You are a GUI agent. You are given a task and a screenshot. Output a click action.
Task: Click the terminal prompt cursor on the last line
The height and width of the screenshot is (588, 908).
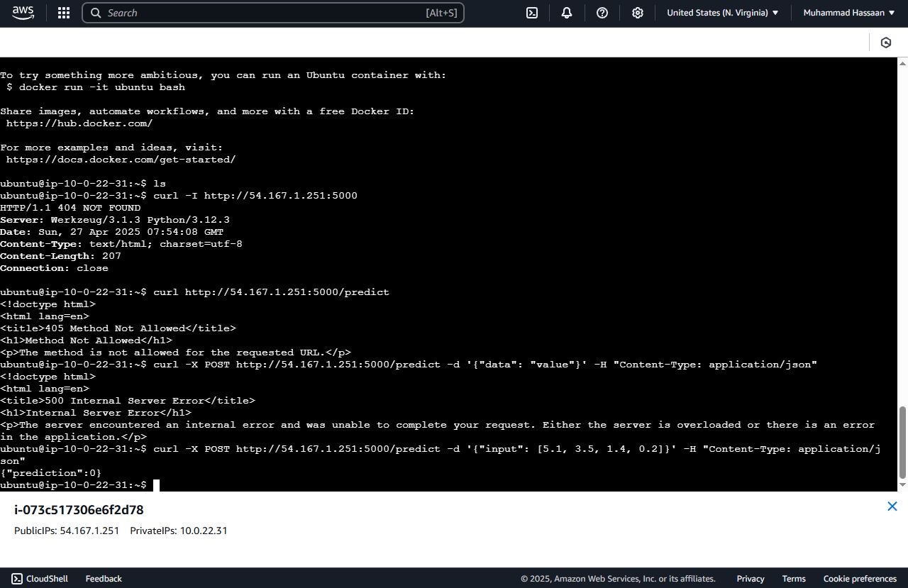coord(156,485)
